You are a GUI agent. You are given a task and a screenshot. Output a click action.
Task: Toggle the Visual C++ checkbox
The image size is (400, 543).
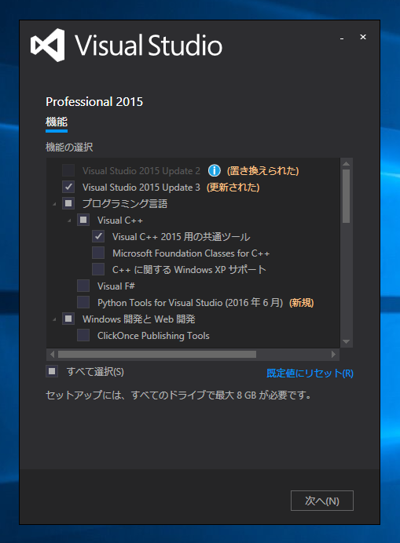click(x=83, y=220)
